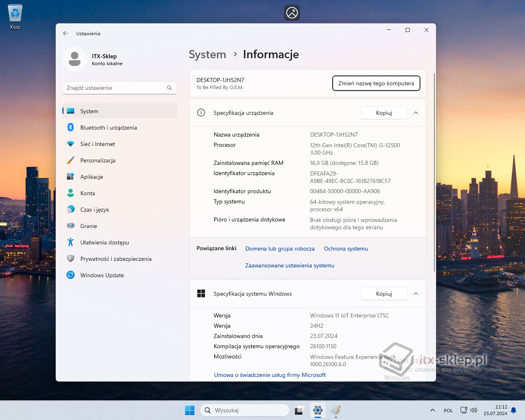Click the info icon beside Specyfikacja urządzenia

point(201,113)
